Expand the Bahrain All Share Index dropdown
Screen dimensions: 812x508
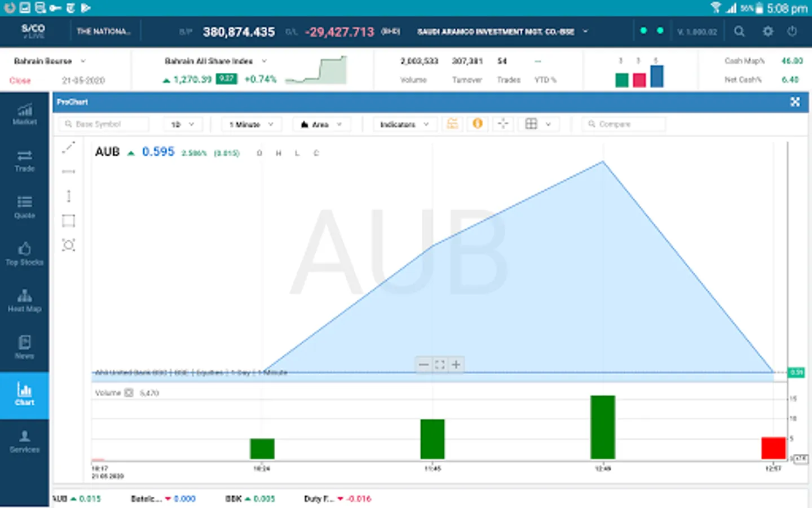264,61
